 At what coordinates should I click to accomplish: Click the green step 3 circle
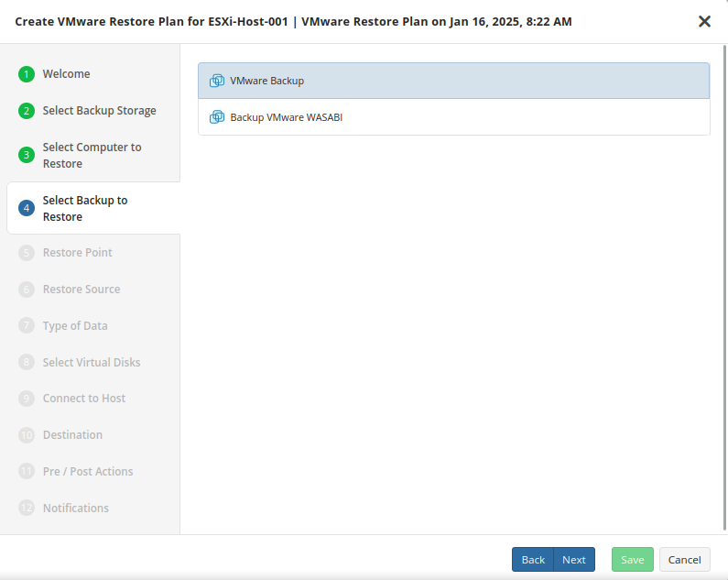[27, 155]
